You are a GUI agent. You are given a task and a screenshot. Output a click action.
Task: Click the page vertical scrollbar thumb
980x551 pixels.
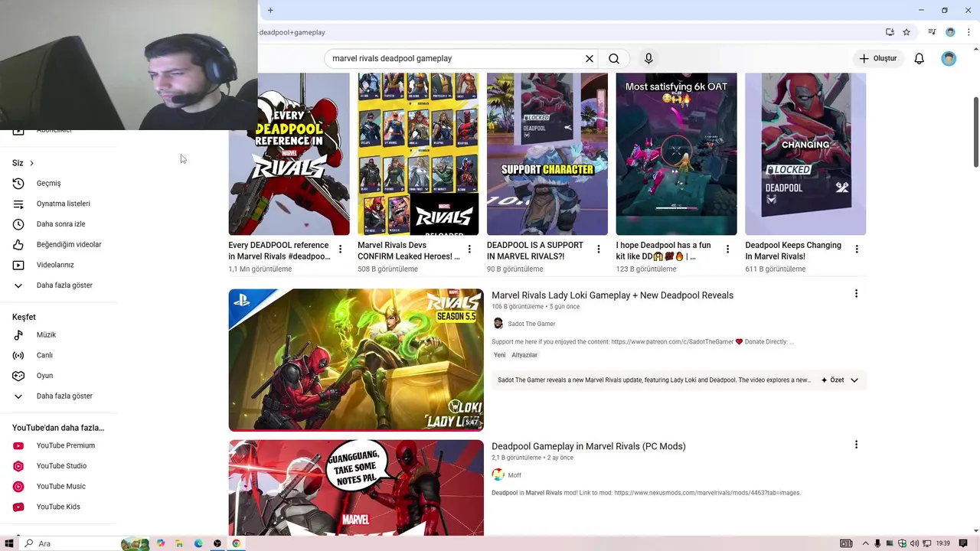[975, 132]
